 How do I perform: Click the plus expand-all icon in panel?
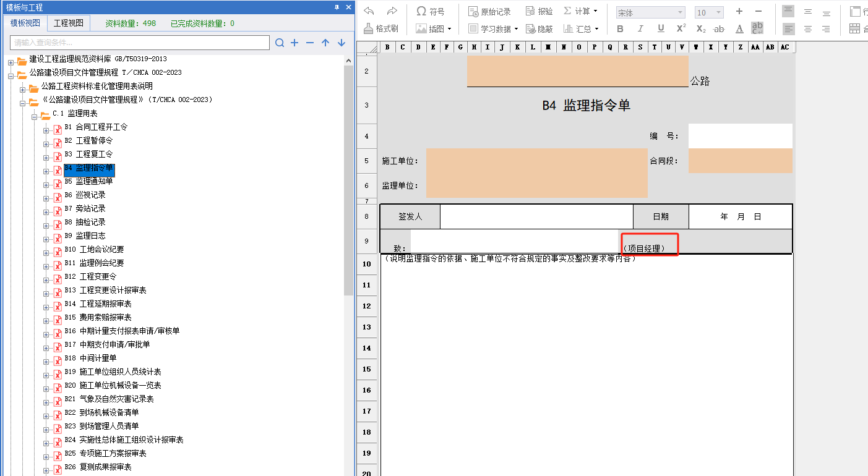[x=294, y=43]
